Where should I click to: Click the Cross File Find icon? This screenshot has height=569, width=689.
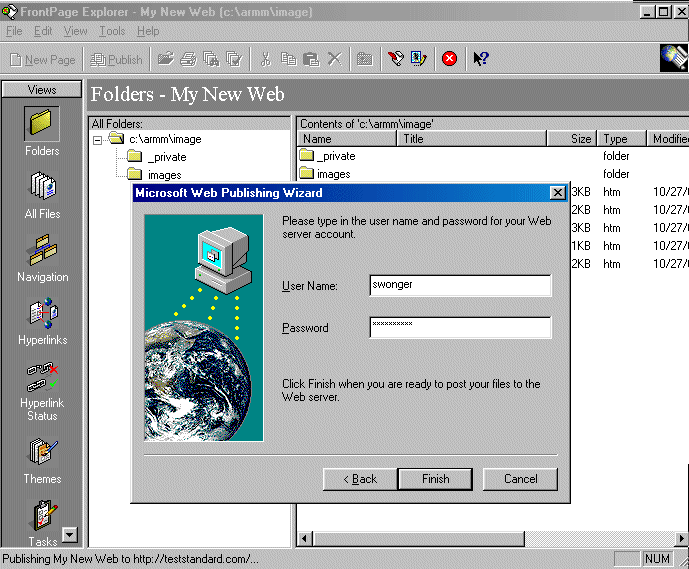coord(211,58)
